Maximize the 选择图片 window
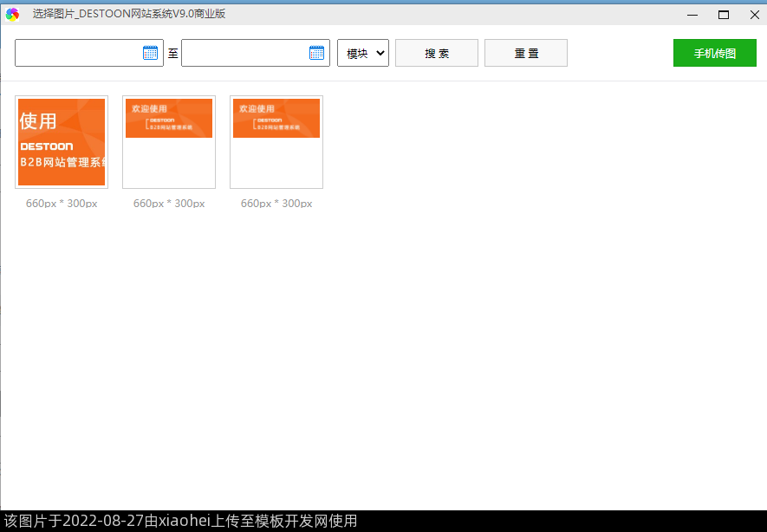Viewport: 767px width, 532px height. [723, 14]
